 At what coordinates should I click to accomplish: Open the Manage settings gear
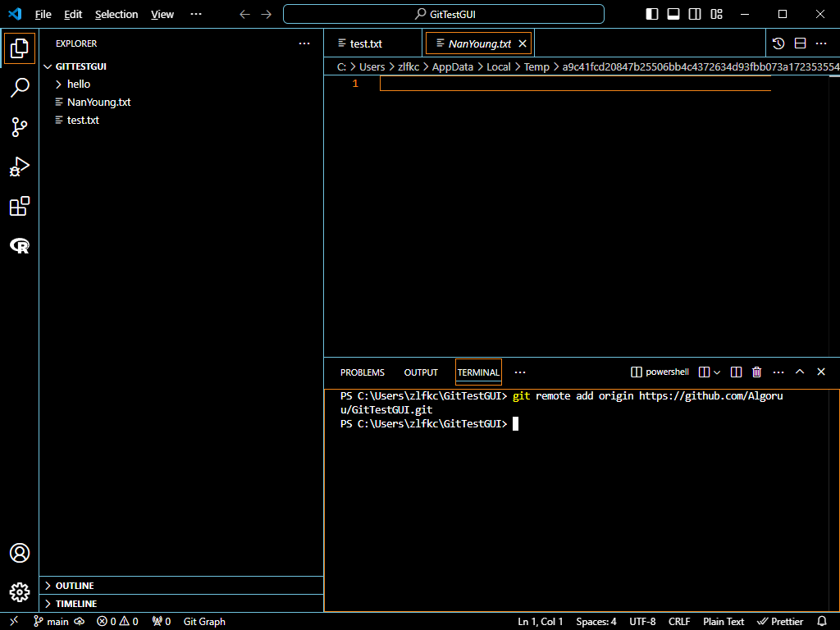pos(20,592)
